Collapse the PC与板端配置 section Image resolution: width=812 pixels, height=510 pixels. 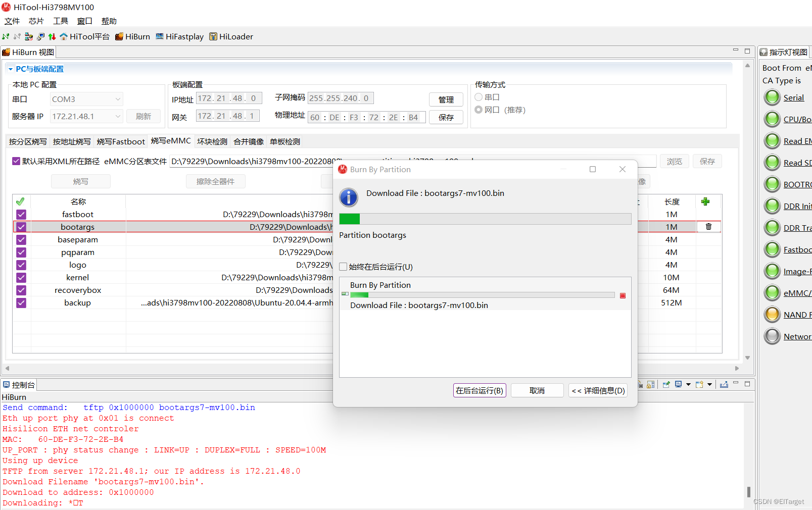(x=10, y=69)
